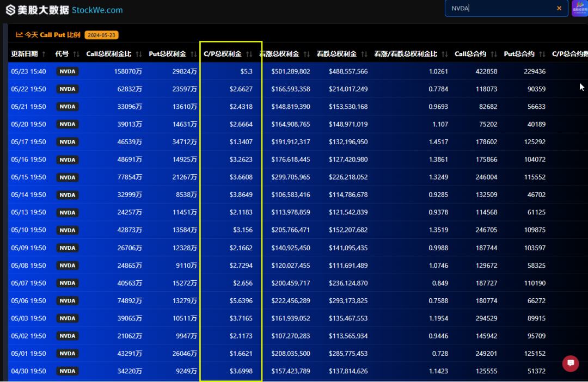Viewport: 588px width, 382px height.
Task: Click the C/P总权利金 header label
Action: tap(222, 54)
